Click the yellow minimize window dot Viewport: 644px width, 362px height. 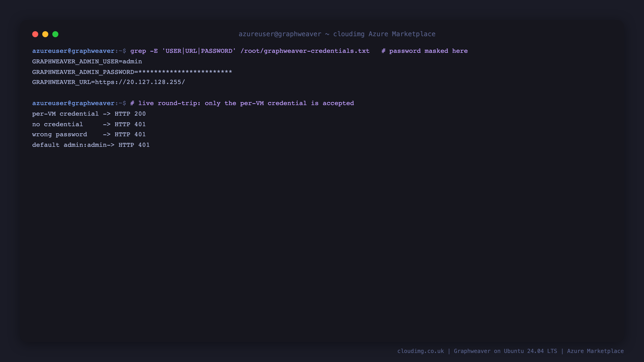tap(45, 34)
